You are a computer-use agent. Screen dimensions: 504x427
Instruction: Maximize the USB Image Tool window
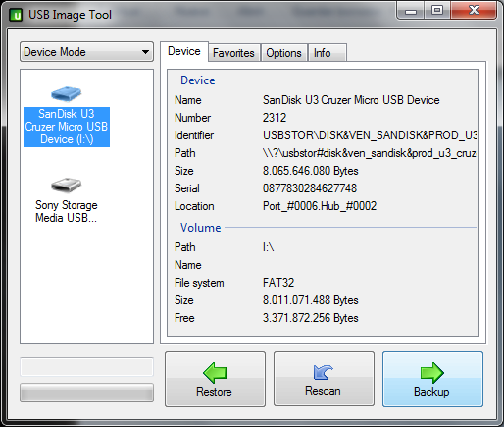[437, 11]
